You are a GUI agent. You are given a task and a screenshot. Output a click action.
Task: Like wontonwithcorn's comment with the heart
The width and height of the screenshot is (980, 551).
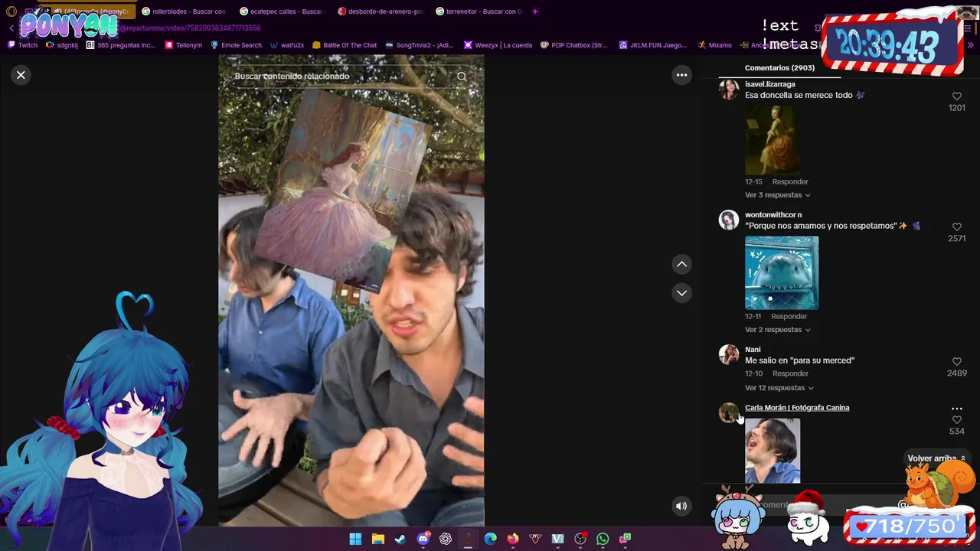tap(956, 227)
